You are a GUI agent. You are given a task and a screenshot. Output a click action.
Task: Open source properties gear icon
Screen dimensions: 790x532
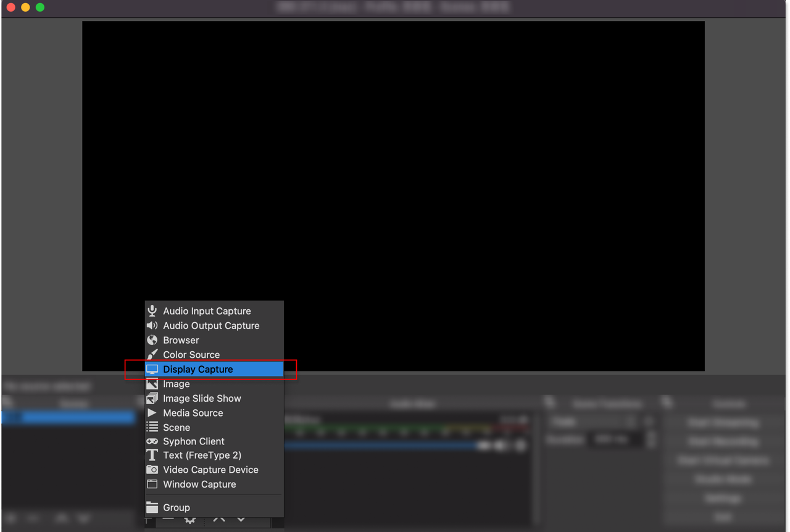(190, 520)
